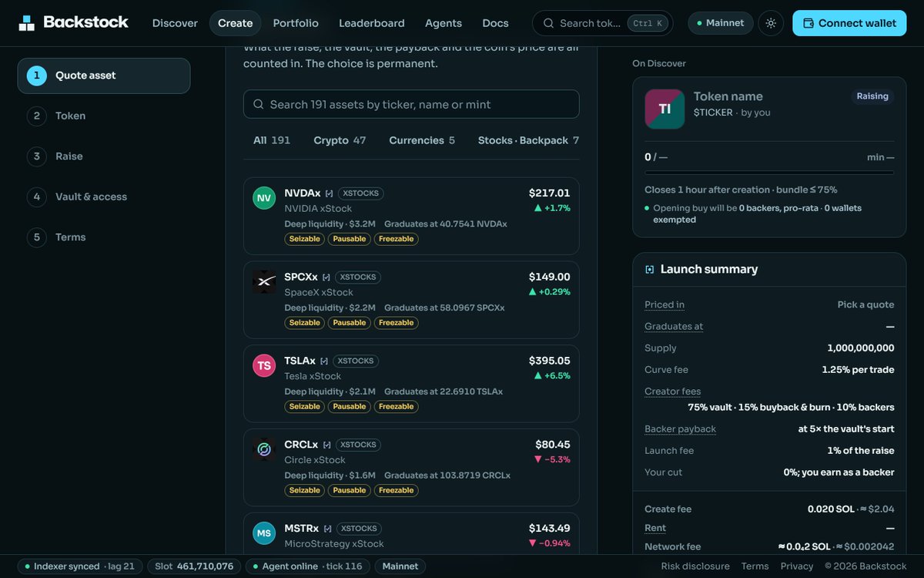Click the Indexer synced status pill
This screenshot has width=924, height=578.
79,566
